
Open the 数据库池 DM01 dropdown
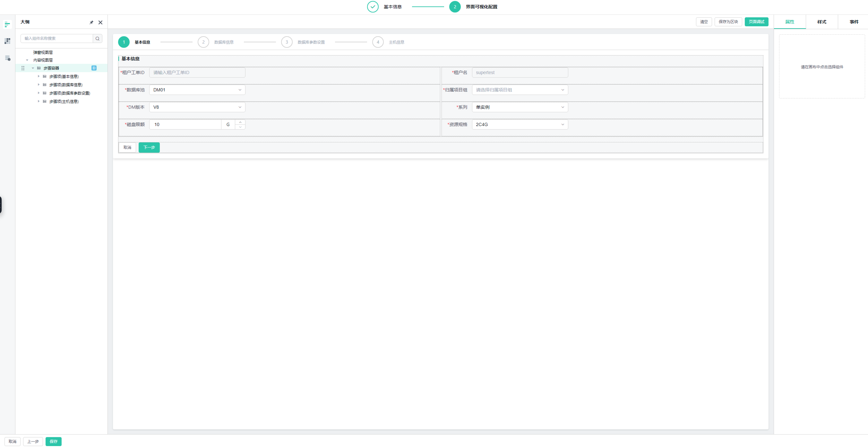coord(197,90)
